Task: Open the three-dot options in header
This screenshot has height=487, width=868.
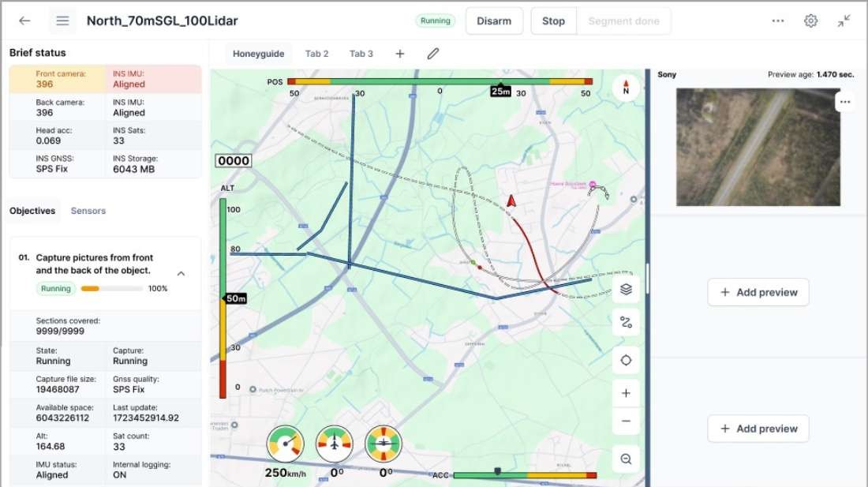Action: [778, 21]
